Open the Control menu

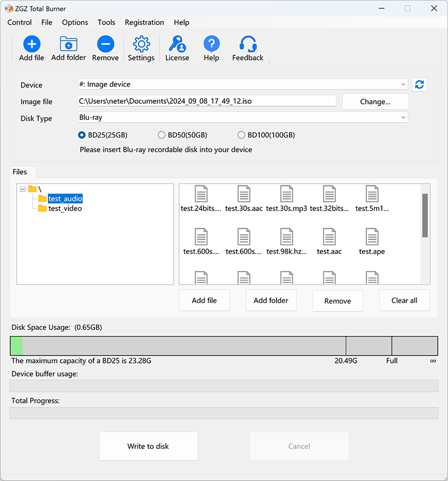19,22
